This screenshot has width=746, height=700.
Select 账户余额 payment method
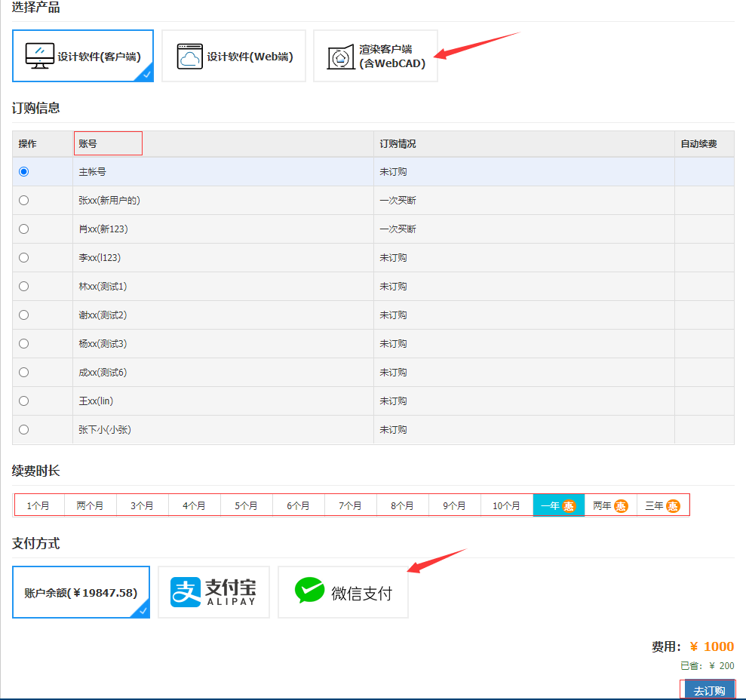click(x=81, y=593)
